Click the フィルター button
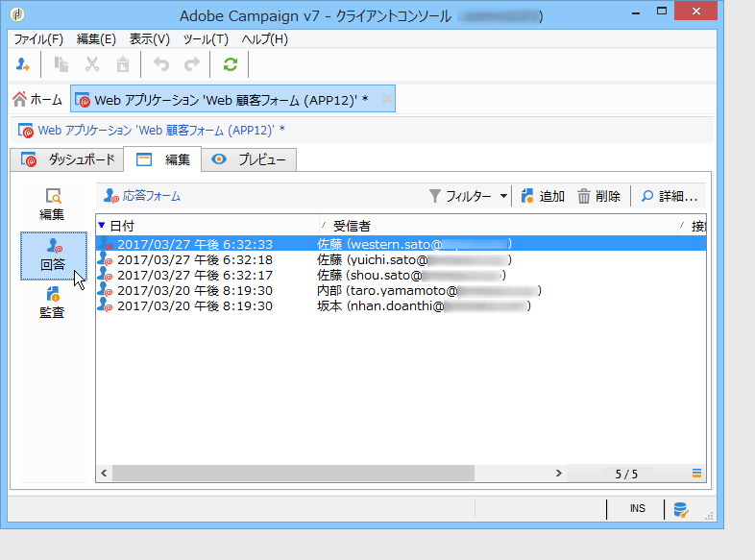The image size is (755, 560). click(x=461, y=196)
